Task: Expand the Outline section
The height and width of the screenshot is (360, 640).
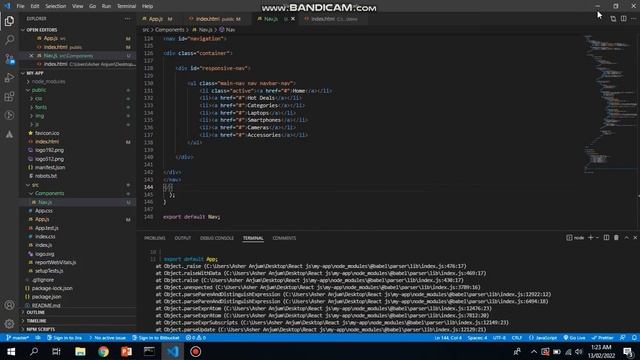Action: 78,312
